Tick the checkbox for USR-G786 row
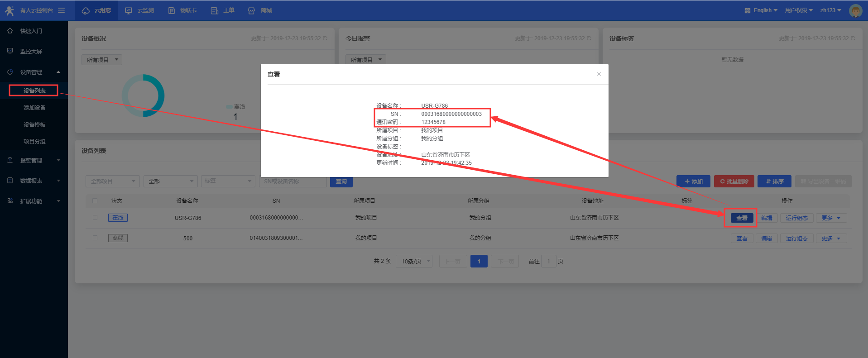The height and width of the screenshot is (358, 868). pyautogui.click(x=95, y=218)
